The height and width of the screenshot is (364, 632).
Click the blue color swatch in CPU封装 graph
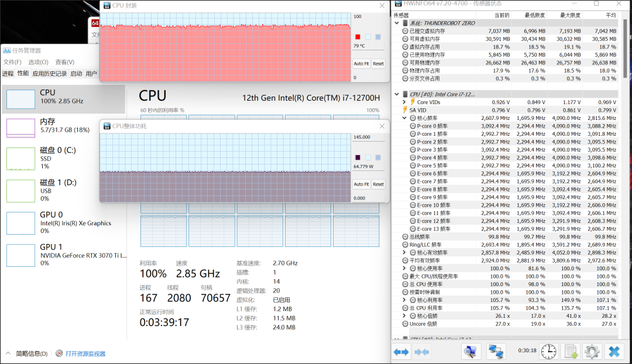pyautogui.click(x=377, y=37)
